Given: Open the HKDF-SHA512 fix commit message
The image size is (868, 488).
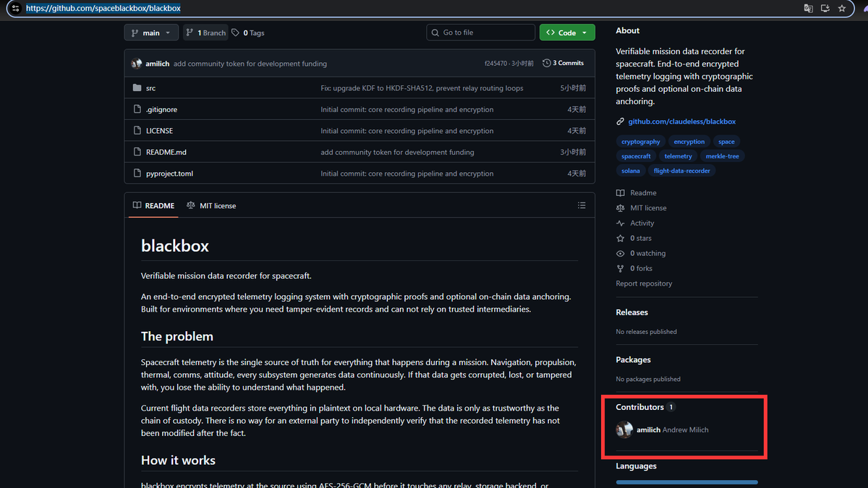Looking at the screenshot, I should point(422,88).
